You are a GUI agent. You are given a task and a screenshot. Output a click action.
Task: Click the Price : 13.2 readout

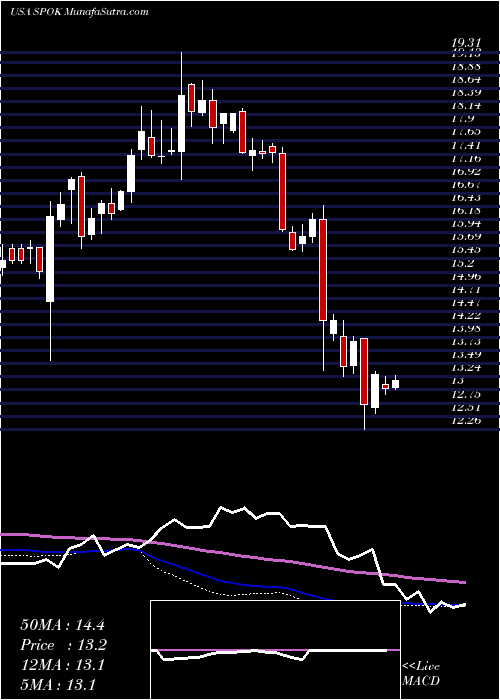(63, 645)
